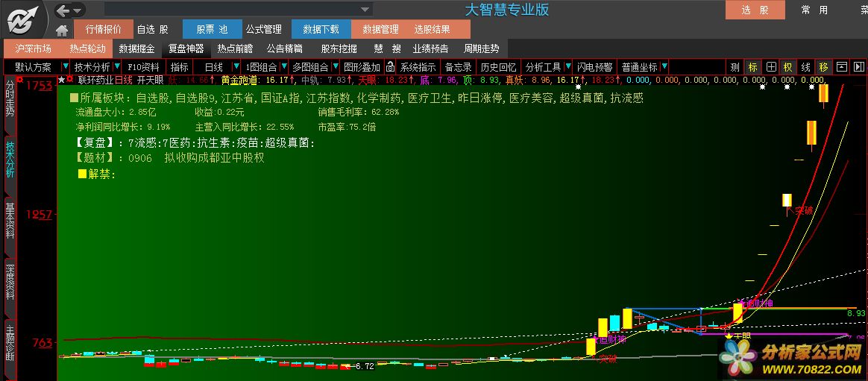Expand the 普通坐标 dropdown arrow
This screenshot has height=381, width=868.
664,67
